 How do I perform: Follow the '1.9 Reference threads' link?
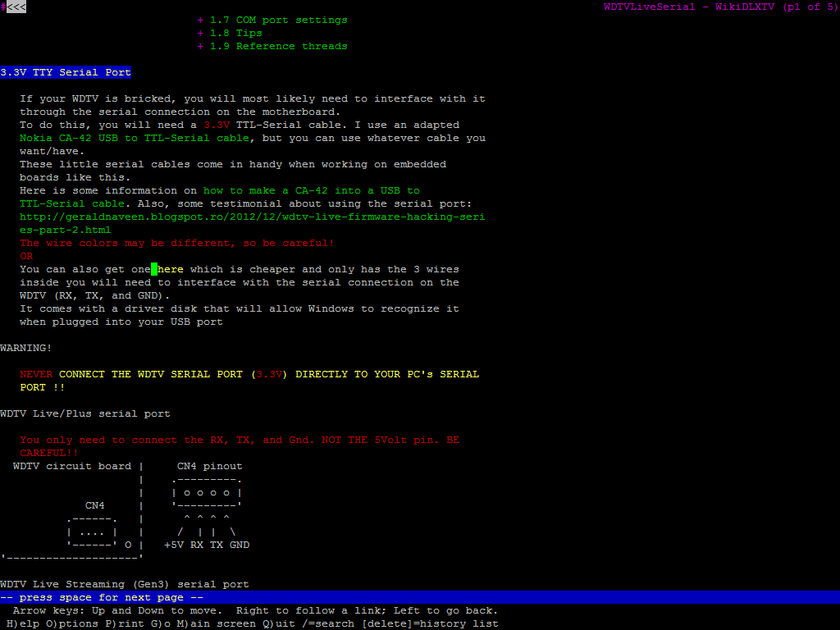coord(279,46)
